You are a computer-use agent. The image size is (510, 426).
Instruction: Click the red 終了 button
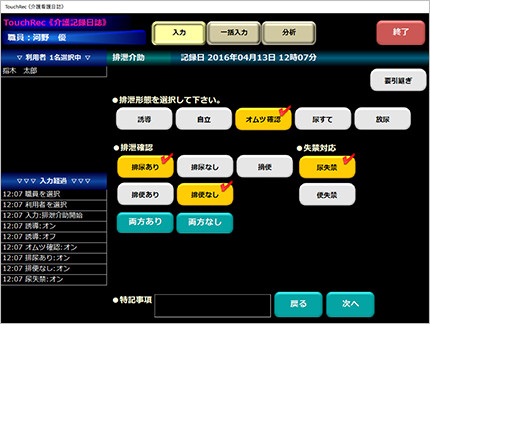click(401, 32)
